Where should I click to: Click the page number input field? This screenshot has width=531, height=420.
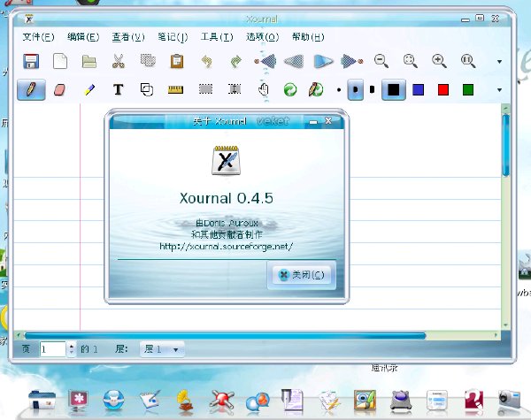click(x=53, y=349)
